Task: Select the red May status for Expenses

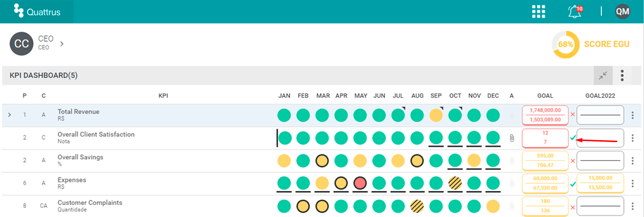Action: click(360, 183)
